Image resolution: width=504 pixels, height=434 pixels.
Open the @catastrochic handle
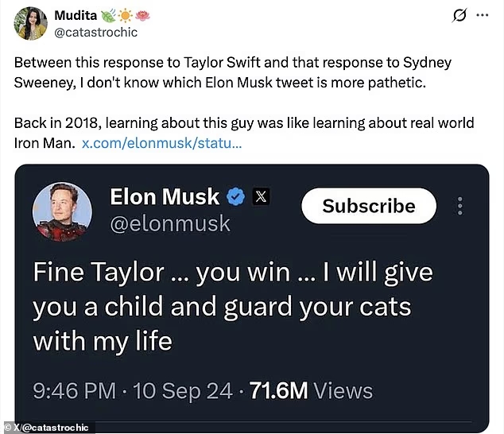[95, 33]
